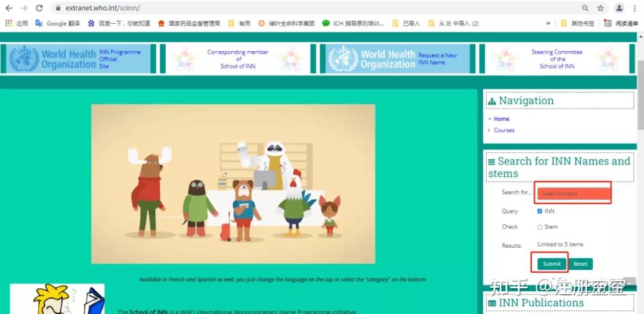This screenshot has width=644, height=314.
Task: Open the 其他书签 folder
Action: 577,23
